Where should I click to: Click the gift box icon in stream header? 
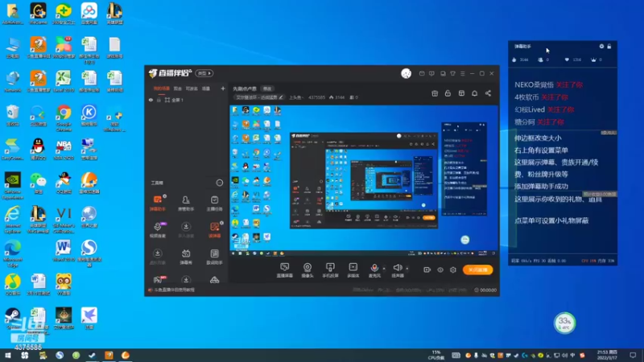[x=435, y=93]
